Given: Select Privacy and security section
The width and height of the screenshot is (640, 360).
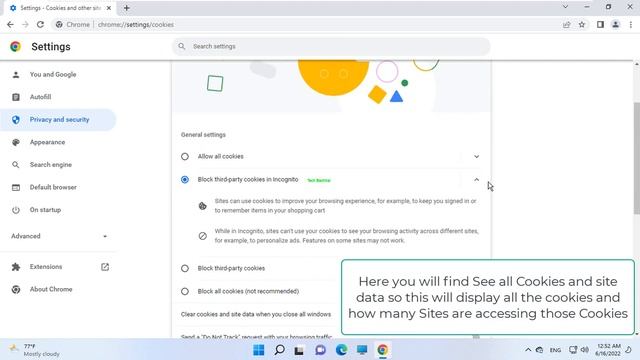Looking at the screenshot, I should pos(58,120).
